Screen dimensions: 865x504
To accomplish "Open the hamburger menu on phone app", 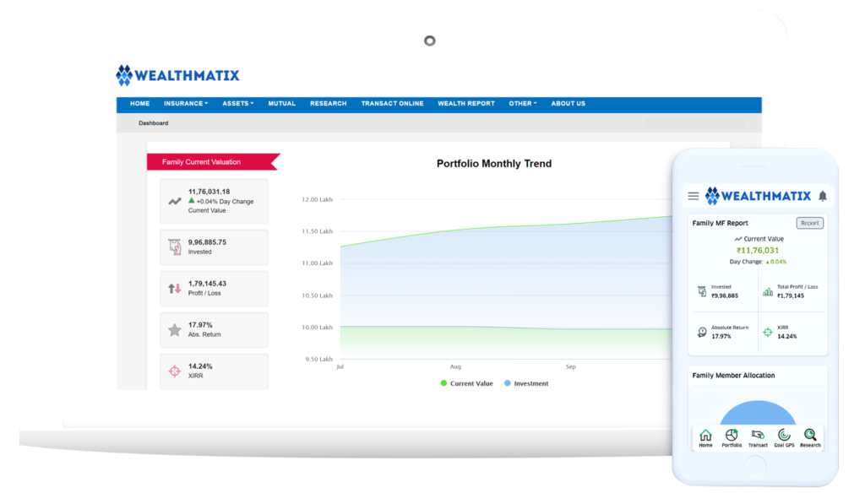I will click(x=694, y=196).
